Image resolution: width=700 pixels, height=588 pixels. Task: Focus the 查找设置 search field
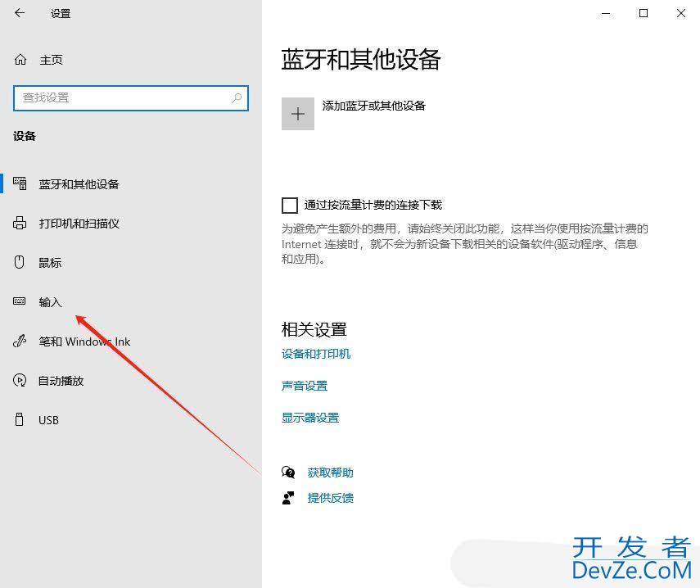coord(123,98)
